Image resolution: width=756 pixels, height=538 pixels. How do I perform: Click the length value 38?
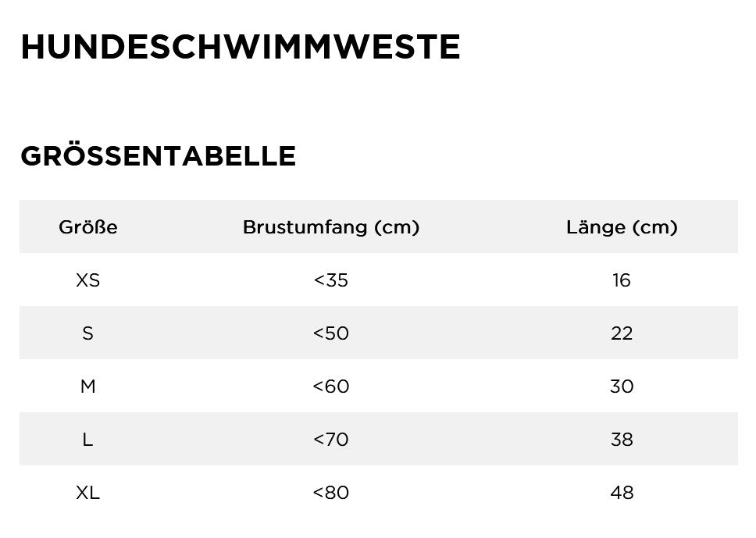point(622,439)
